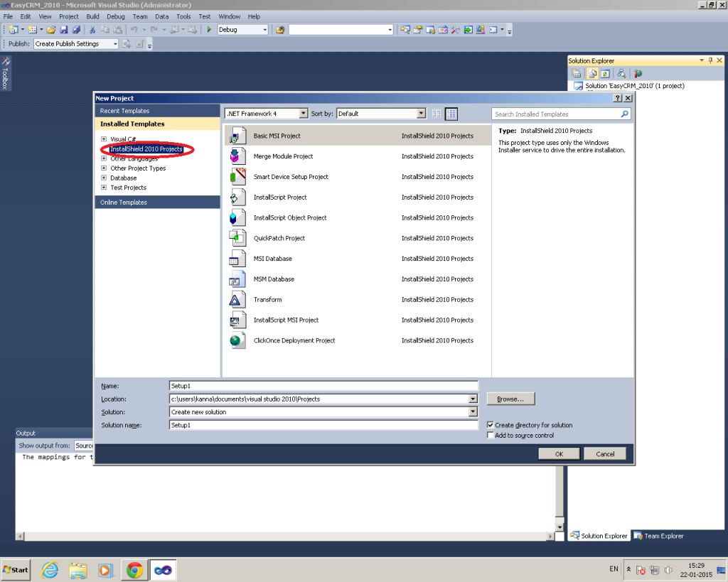The image size is (728, 582).
Task: Click View Class Diagram icon in Solution Explorer
Action: pos(621,73)
